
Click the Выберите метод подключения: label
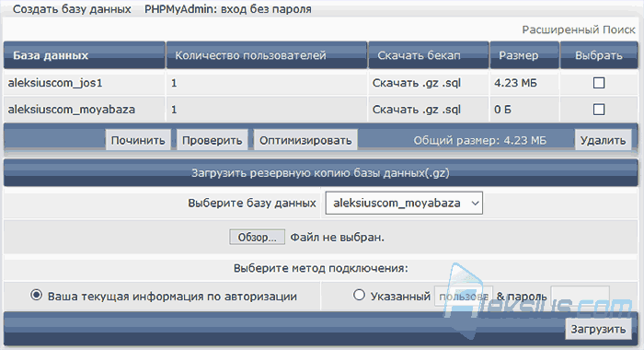pyautogui.click(x=321, y=268)
